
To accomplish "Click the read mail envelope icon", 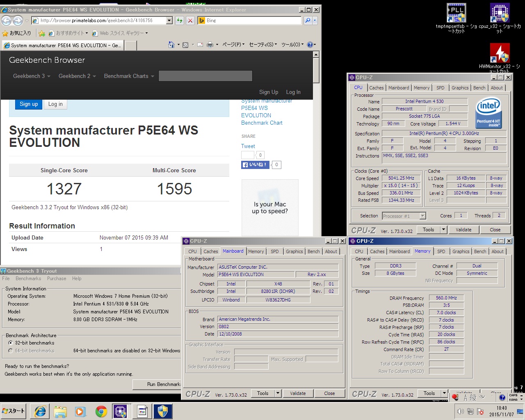I will coord(200,45).
